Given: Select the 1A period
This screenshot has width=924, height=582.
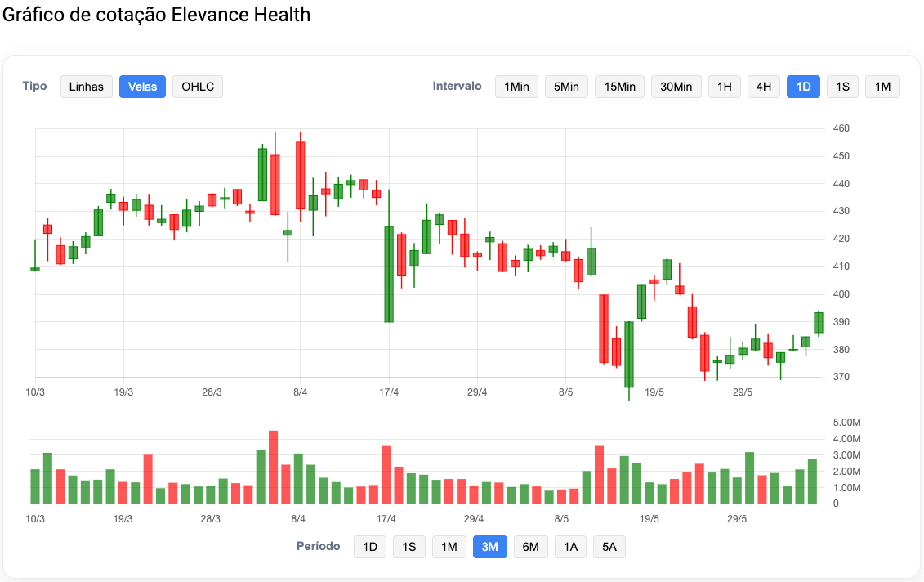Looking at the screenshot, I should (570, 547).
